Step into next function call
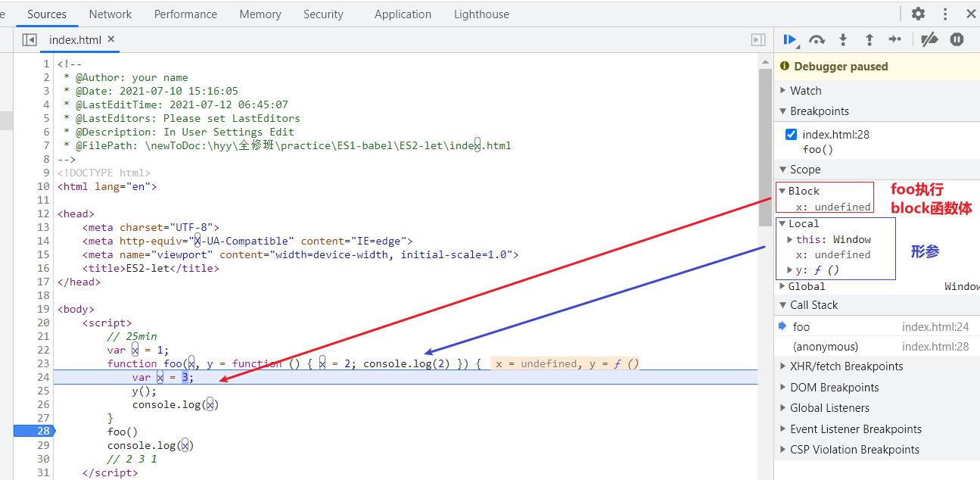This screenshot has height=480, width=980. [843, 39]
